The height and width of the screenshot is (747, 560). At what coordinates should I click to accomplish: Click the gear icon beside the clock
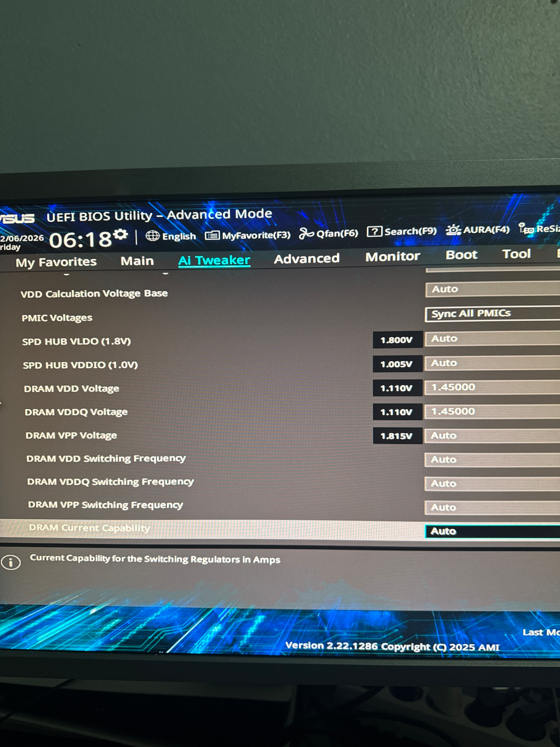coord(120,235)
